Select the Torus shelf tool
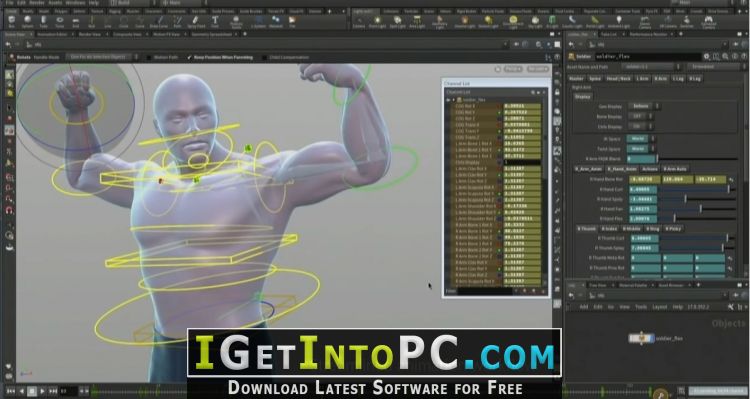This screenshot has height=399, width=750. 60,22
